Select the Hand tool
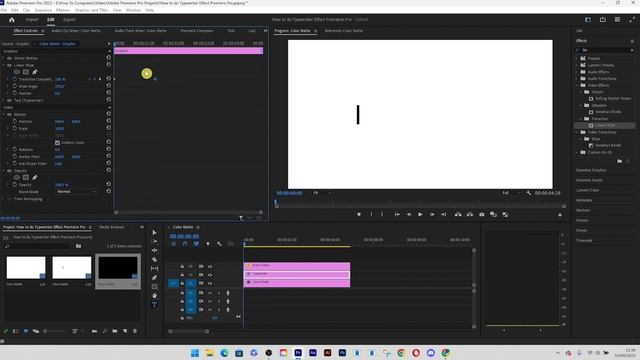The width and height of the screenshot is (640, 360). point(154,296)
